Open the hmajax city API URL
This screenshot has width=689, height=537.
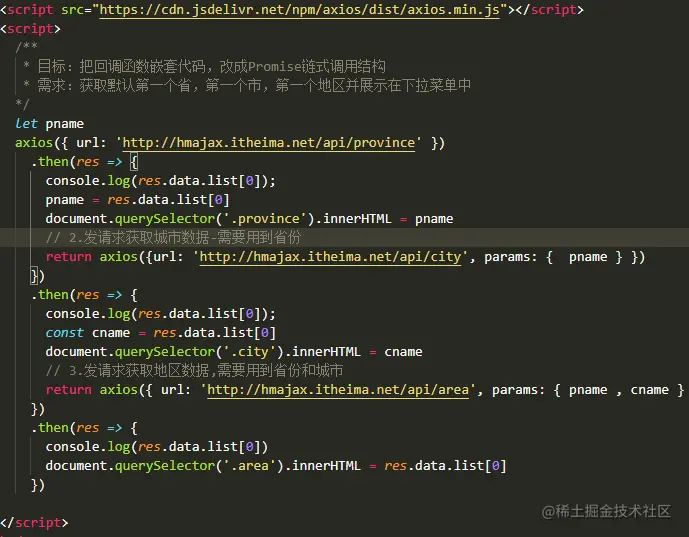pos(330,257)
